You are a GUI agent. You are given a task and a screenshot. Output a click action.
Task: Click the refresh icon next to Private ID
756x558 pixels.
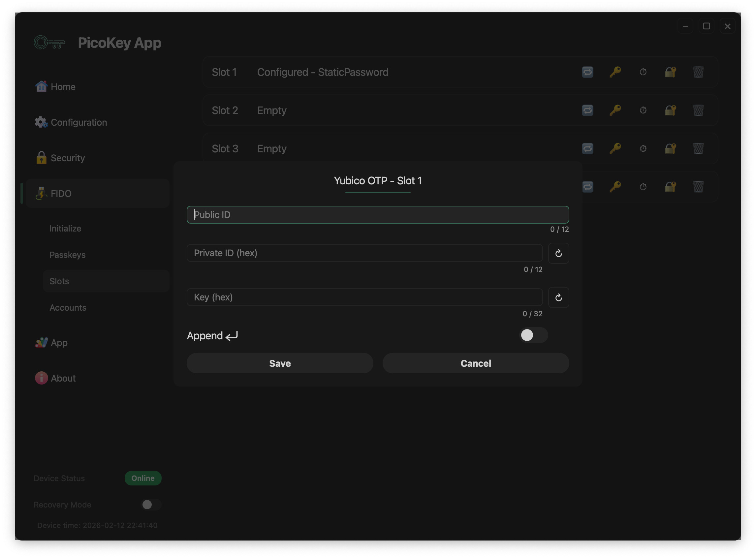[558, 253]
